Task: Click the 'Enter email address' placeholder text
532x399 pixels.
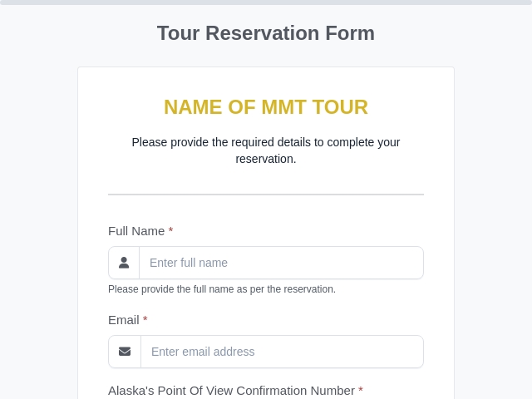Action: 203,352
